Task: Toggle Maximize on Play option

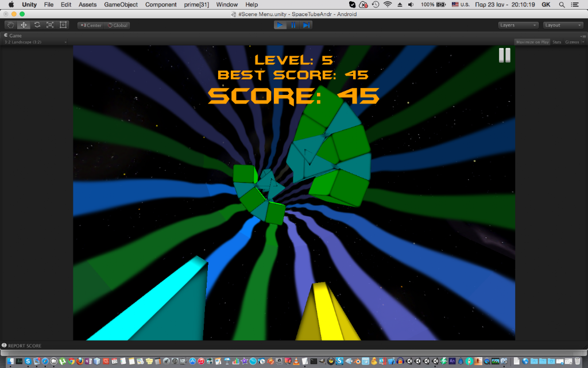Action: coord(532,42)
